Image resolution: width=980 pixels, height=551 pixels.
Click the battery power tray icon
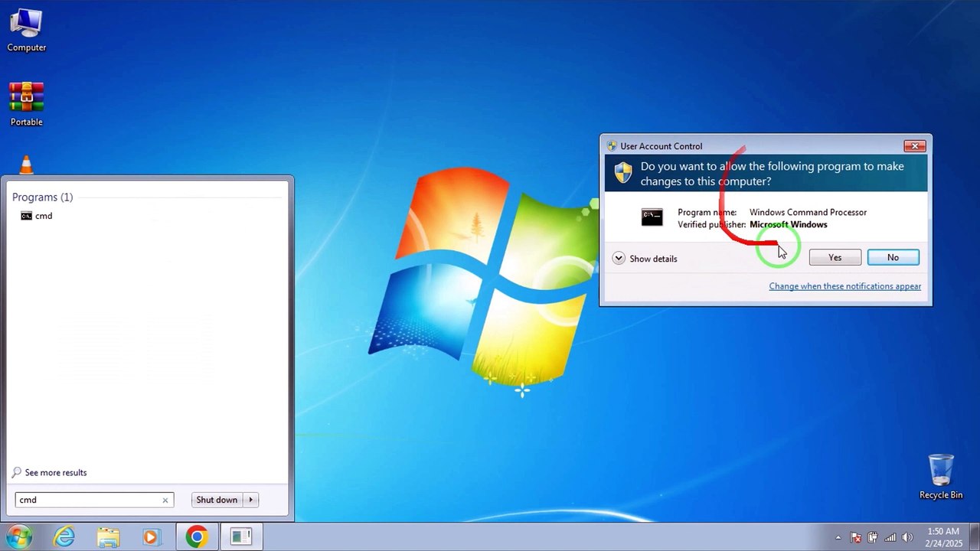click(x=873, y=537)
